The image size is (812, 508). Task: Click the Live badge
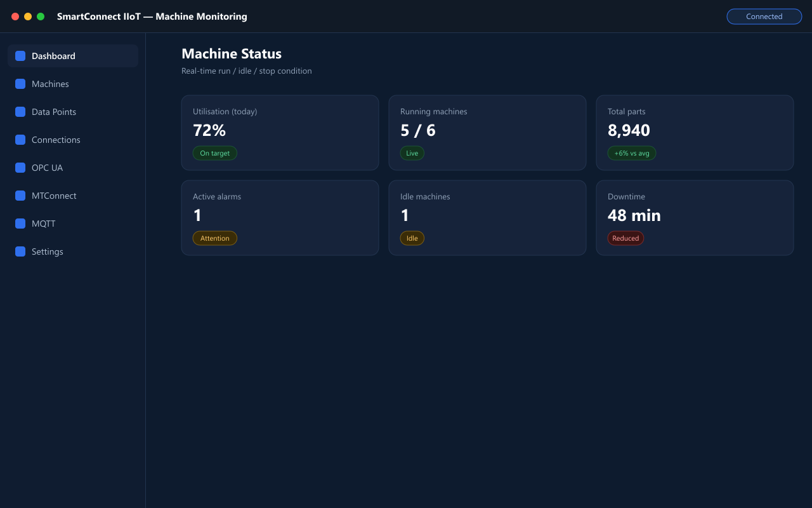click(x=412, y=153)
